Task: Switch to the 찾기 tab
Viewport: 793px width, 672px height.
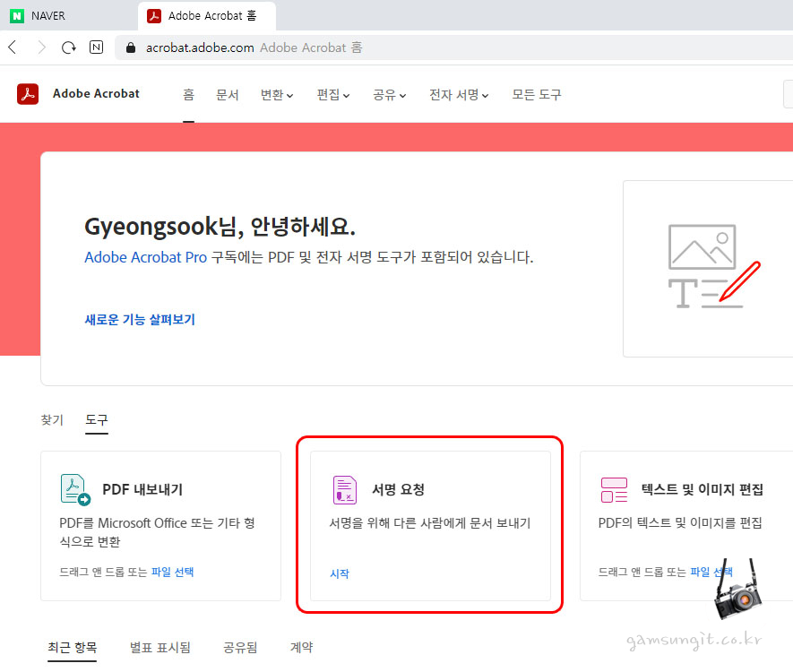Action: (52, 419)
